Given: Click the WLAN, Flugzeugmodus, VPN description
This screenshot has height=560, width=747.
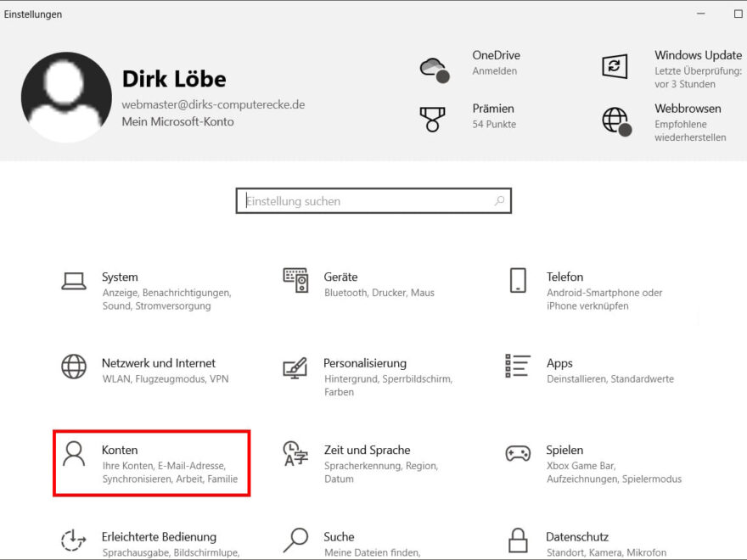Looking at the screenshot, I should coord(166,379).
